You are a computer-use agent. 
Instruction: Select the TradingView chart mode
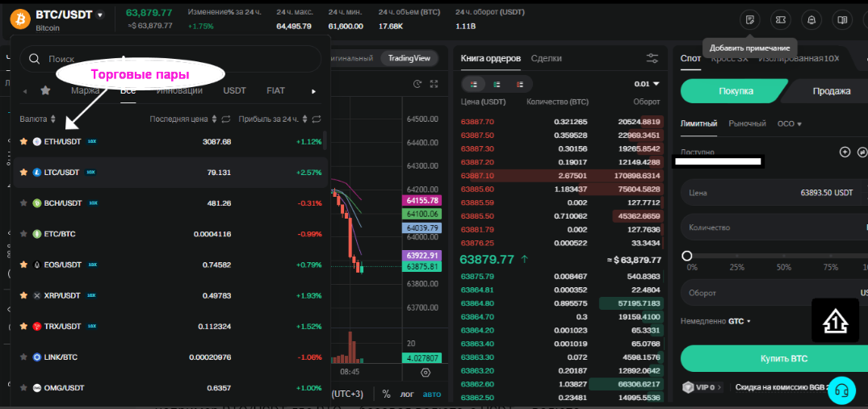pyautogui.click(x=409, y=58)
